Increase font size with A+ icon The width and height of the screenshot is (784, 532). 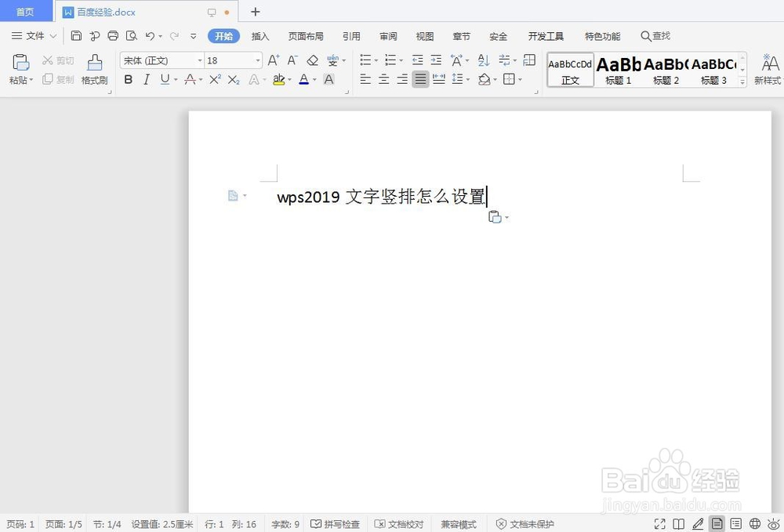click(x=274, y=60)
